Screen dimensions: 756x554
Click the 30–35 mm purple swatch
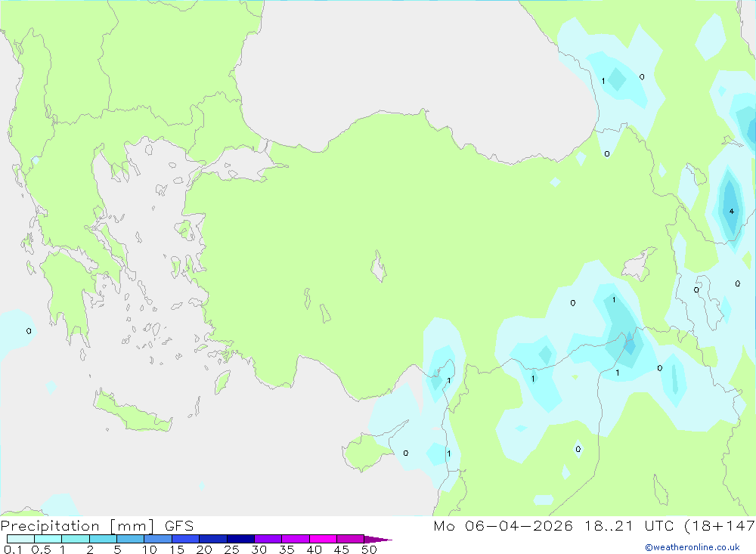(x=268, y=539)
